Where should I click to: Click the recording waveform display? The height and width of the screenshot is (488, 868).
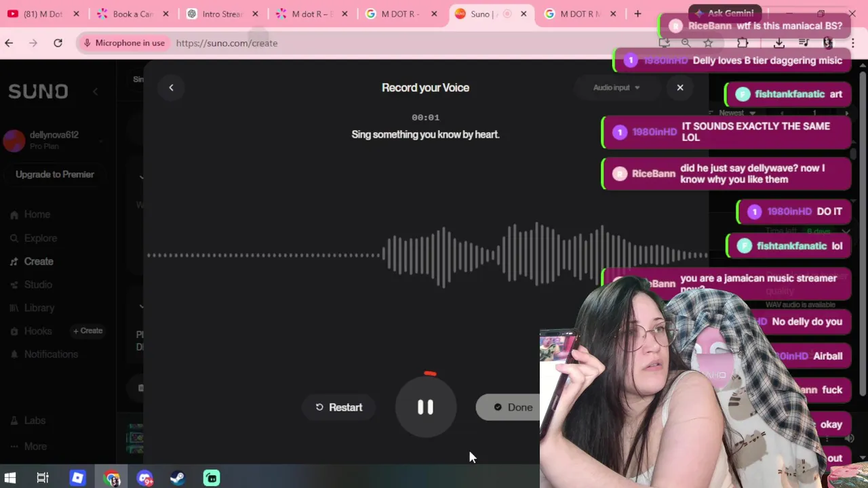[x=427, y=255]
